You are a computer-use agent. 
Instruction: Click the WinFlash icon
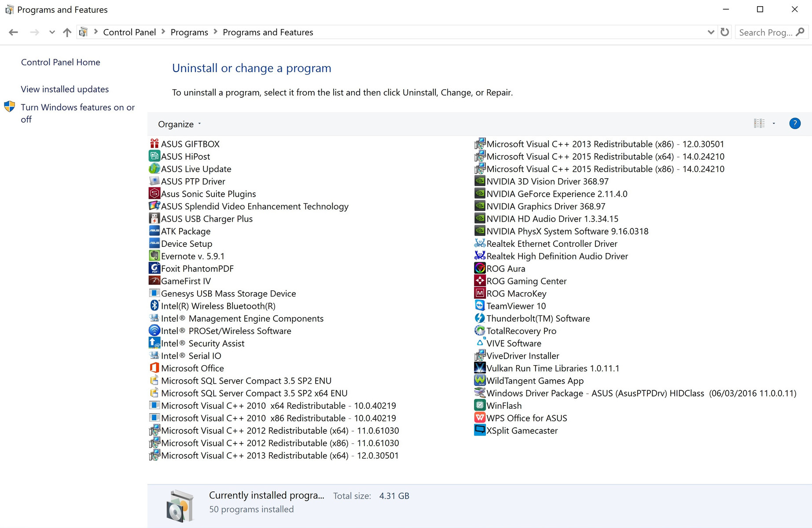click(x=480, y=405)
